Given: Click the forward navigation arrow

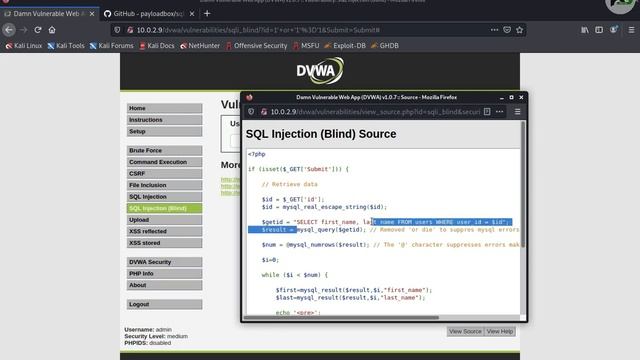Looking at the screenshot, I should [x=24, y=30].
